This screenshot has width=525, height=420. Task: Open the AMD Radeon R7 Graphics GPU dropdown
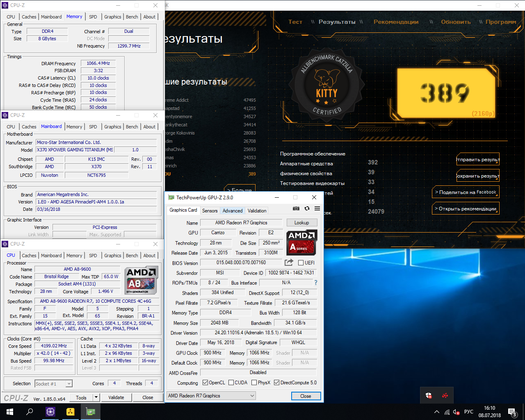click(211, 396)
